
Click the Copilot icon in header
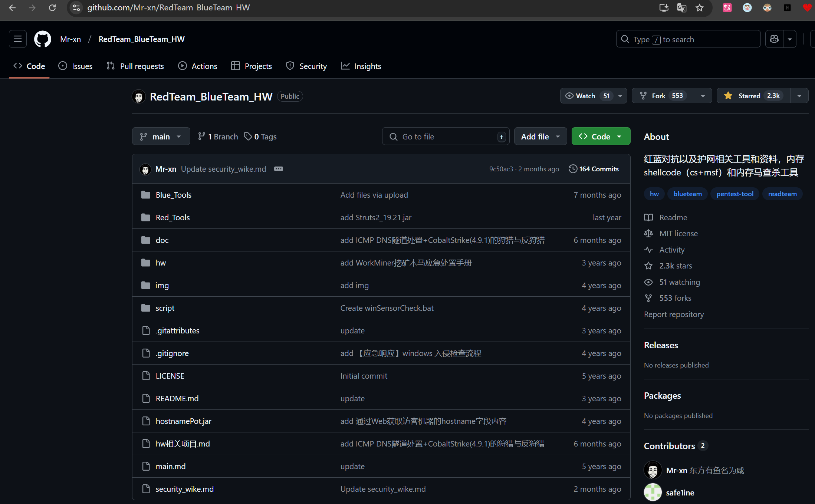[x=774, y=39]
